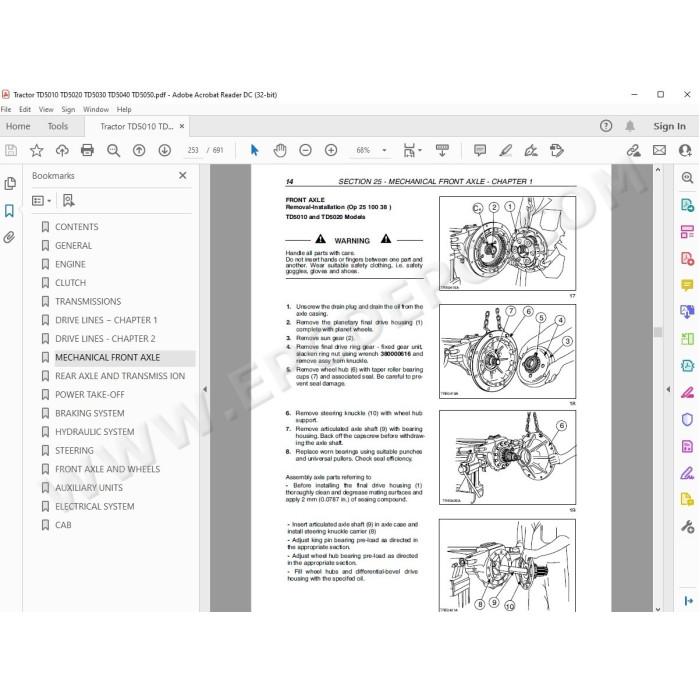Screen dimensions: 700x700
Task: Open Export PDF tool in right pane
Action: coord(687,205)
